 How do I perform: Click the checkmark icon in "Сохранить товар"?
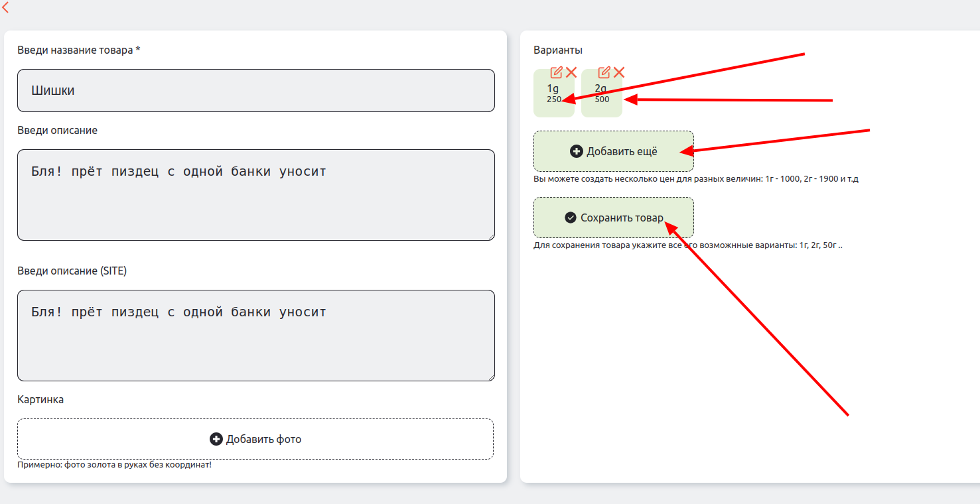tap(570, 218)
